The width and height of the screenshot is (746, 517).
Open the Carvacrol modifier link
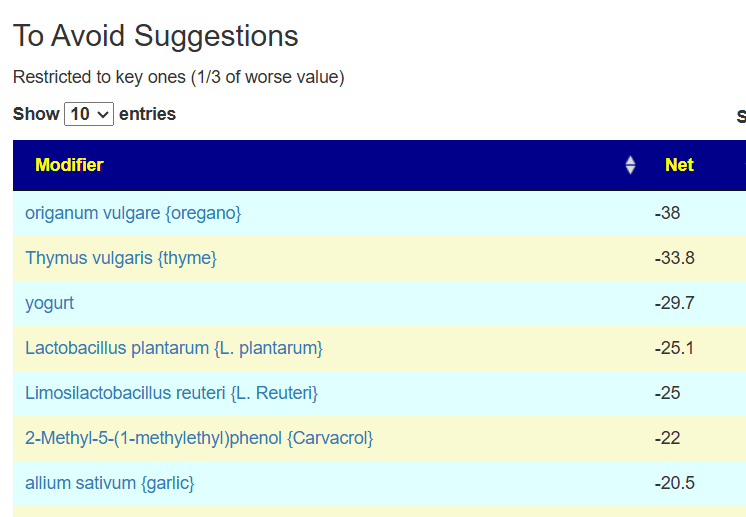(199, 438)
